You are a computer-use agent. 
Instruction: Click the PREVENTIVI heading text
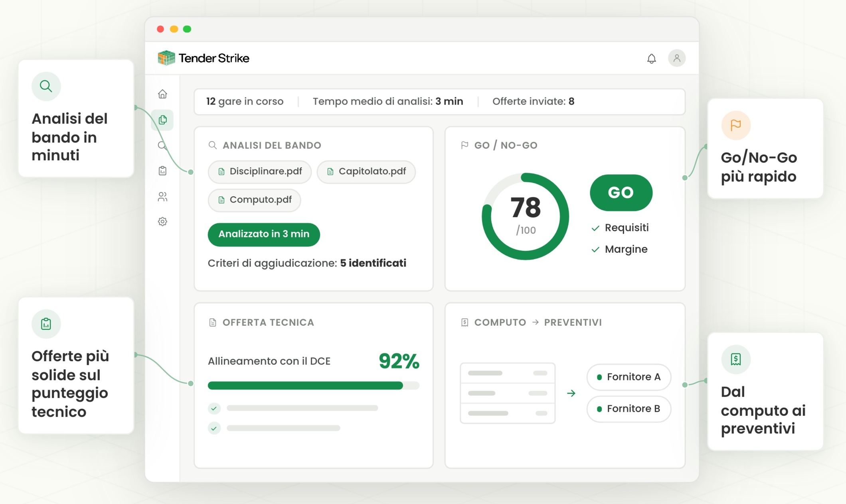tap(573, 322)
